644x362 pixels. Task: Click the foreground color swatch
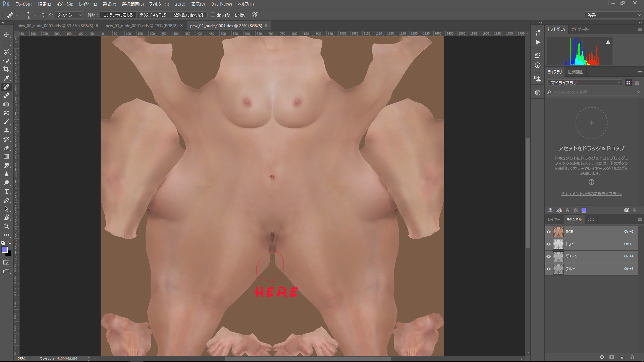(5, 250)
